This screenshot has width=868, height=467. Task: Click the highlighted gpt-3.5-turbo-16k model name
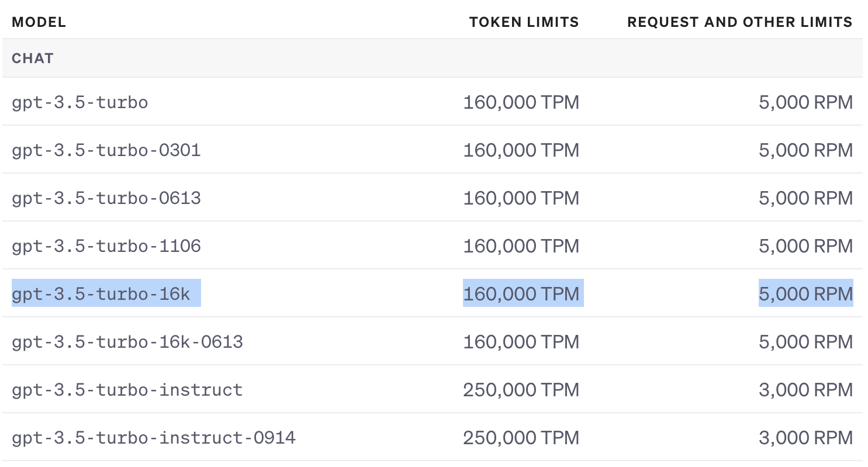[101, 294]
